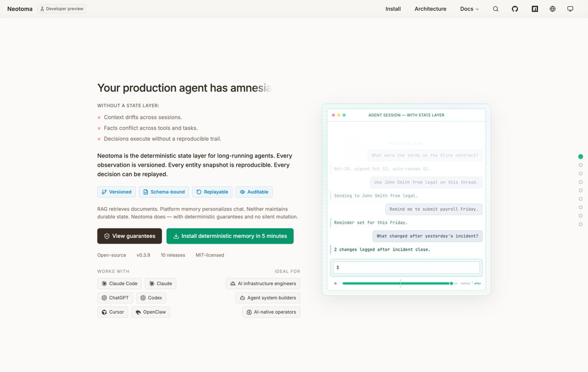Click the Versioned badge

tap(117, 192)
